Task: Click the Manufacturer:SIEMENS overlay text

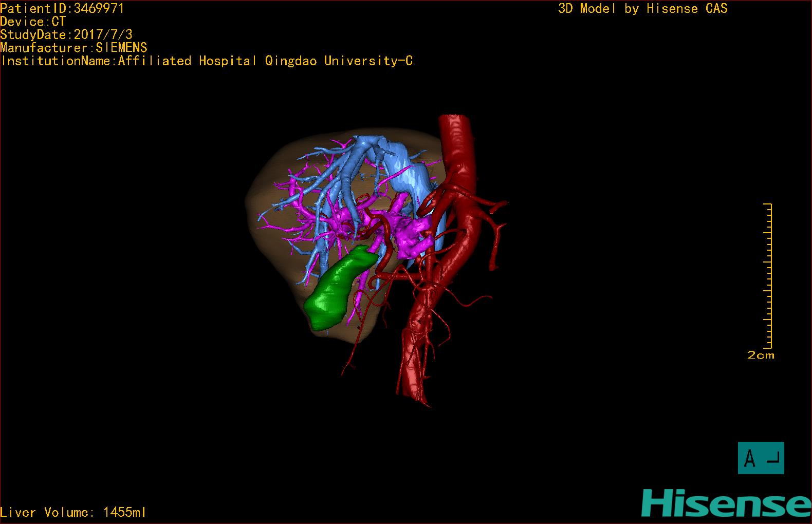Action: point(73,48)
